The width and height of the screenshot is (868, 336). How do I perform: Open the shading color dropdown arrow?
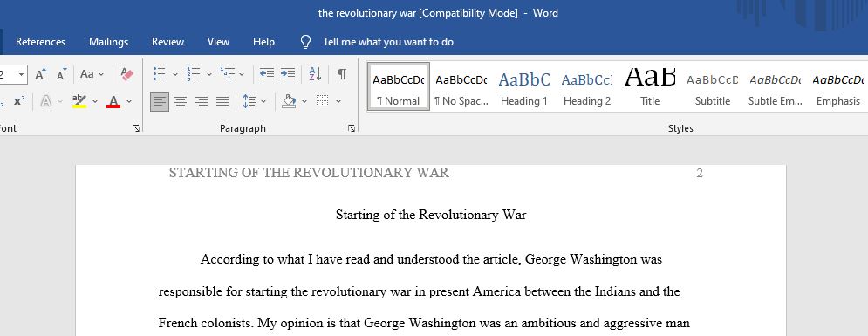304,101
